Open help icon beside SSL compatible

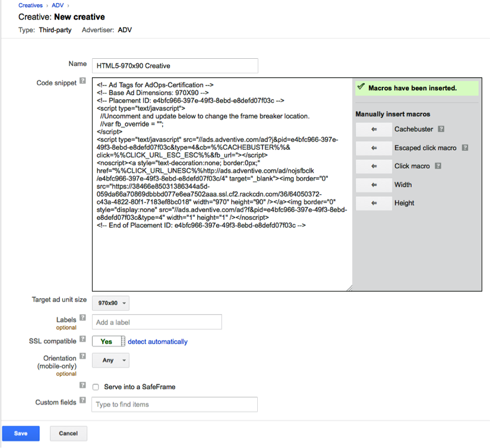point(83,339)
